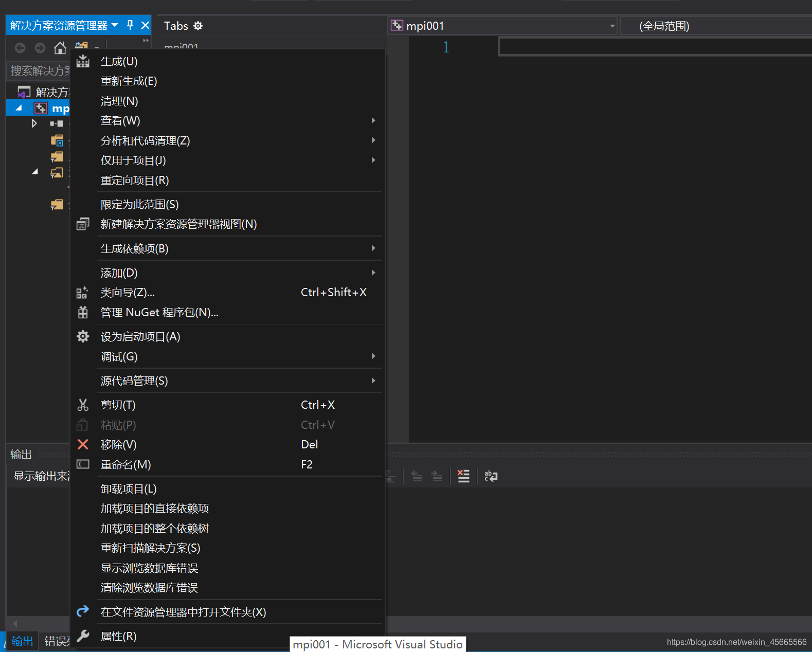Image resolution: width=812 pixels, height=652 pixels.
Task: Open the Solution Explorer title dropdown arrow
Action: [115, 25]
